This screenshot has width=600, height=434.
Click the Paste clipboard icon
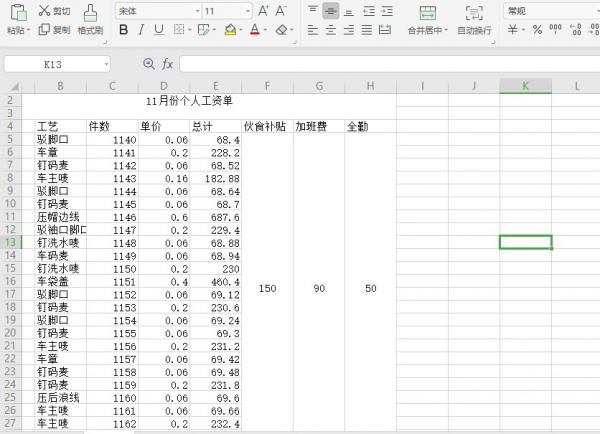[18, 13]
